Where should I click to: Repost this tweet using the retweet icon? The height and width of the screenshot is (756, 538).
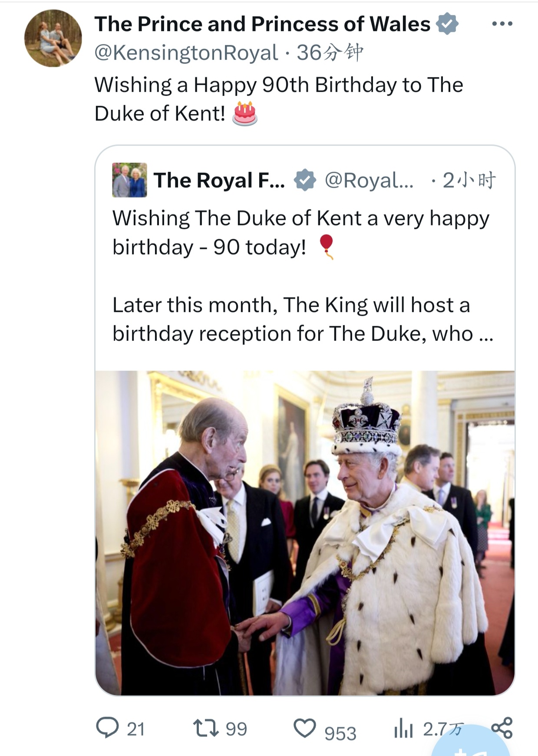click(x=206, y=728)
